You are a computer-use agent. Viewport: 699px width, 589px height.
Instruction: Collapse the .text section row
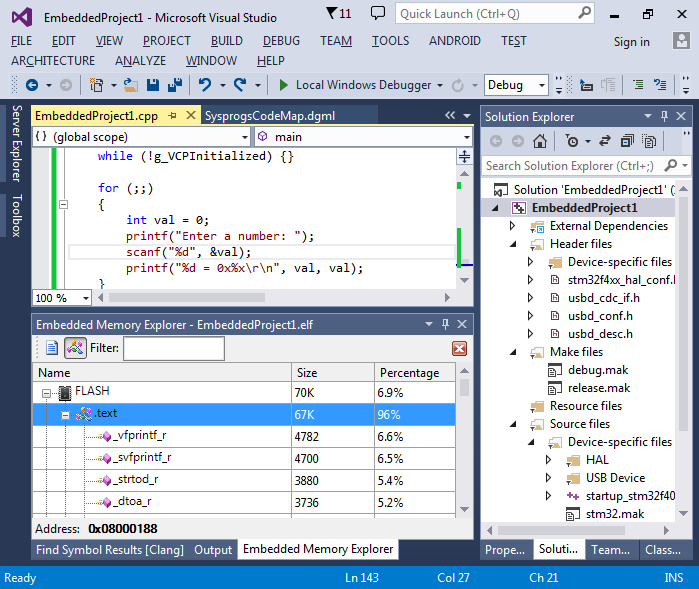(x=66, y=416)
